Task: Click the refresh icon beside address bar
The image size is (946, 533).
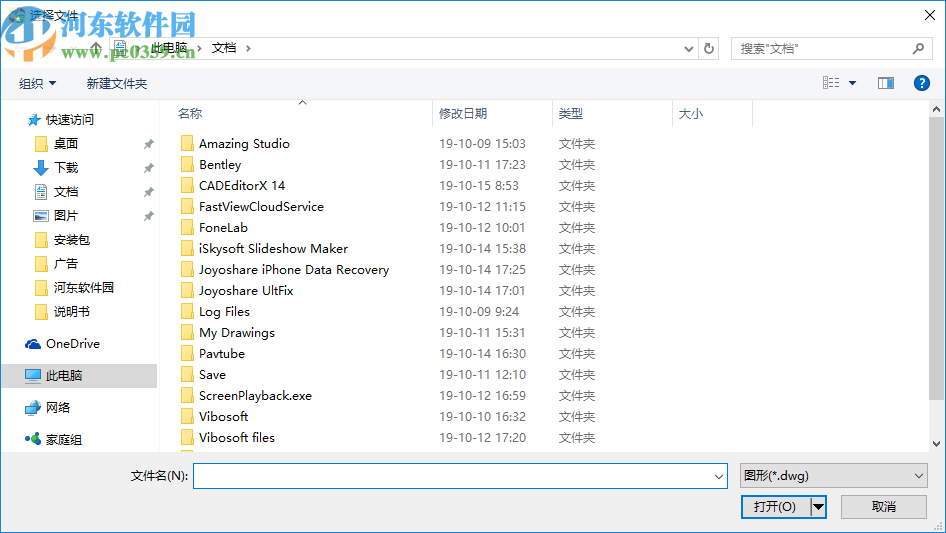Action: 709,48
